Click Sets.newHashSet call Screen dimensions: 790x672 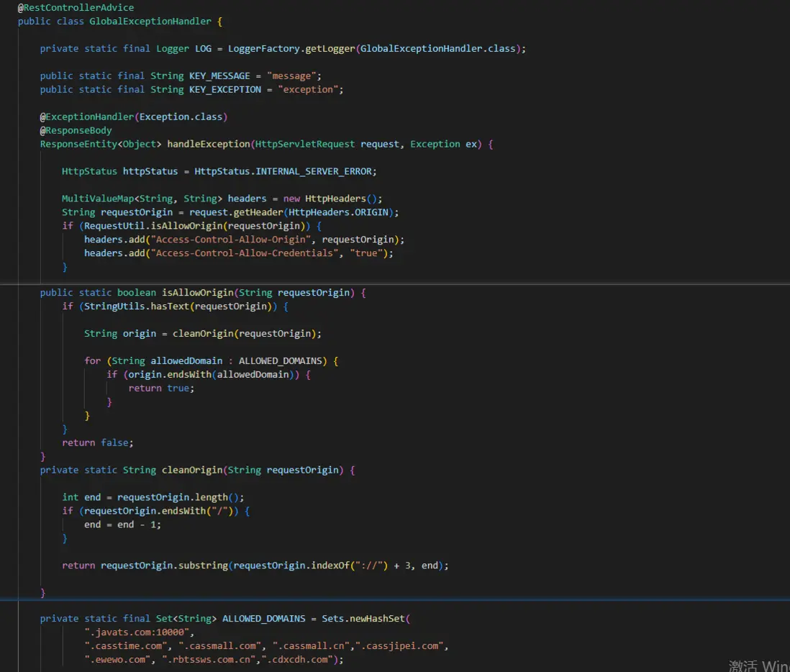click(x=363, y=617)
